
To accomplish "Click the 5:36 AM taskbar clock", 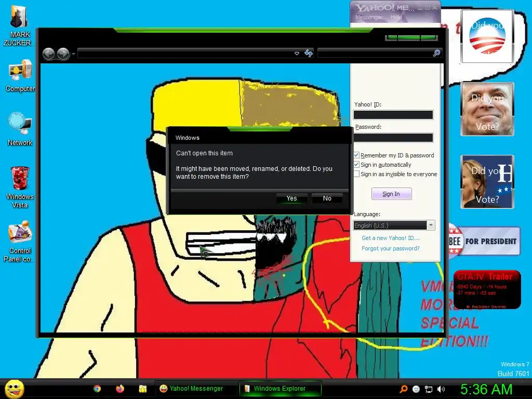I will tap(486, 389).
